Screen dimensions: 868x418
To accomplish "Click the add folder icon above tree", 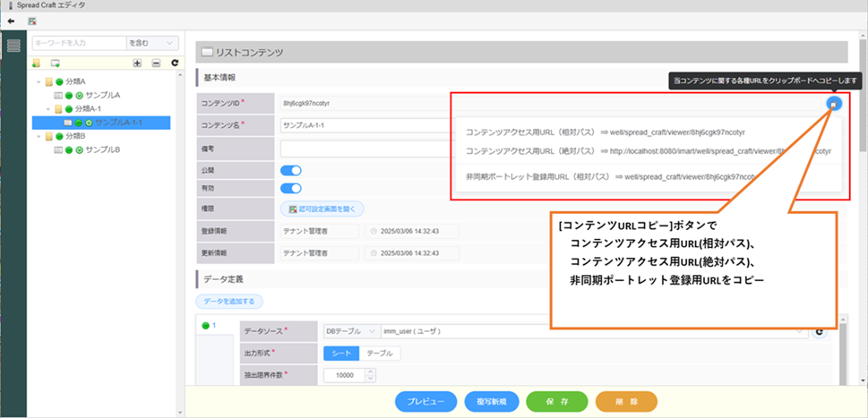I will click(36, 64).
